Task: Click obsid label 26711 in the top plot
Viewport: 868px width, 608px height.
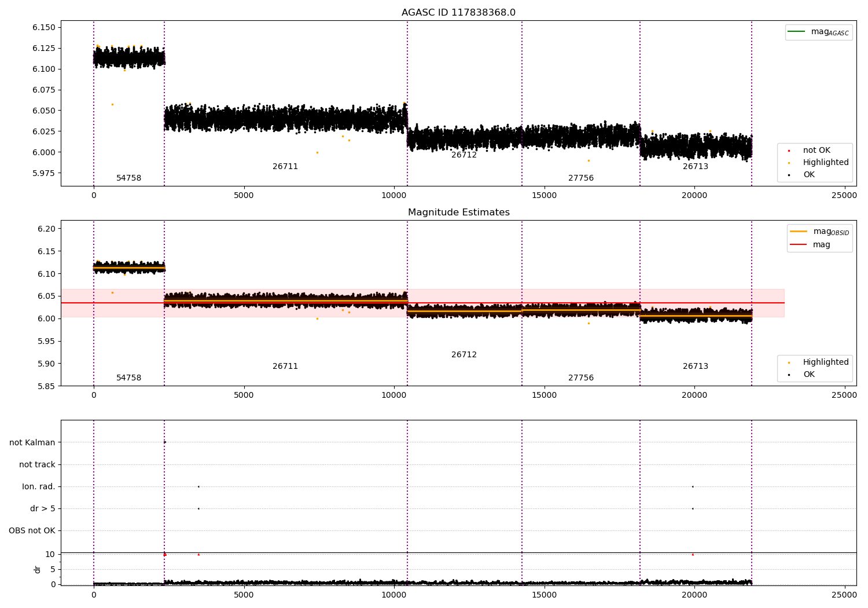Action: click(x=285, y=167)
